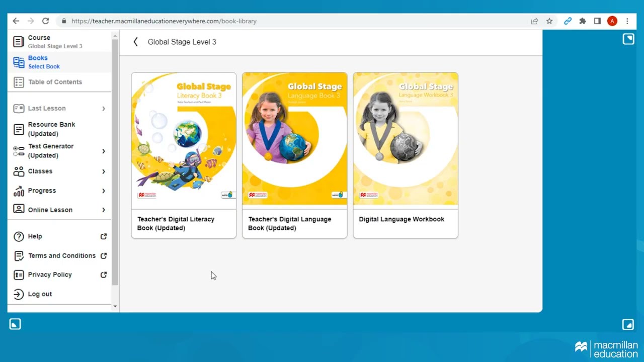Click Teacher's Digital Language Book (Updated) title
644x362 pixels.
[289, 223]
